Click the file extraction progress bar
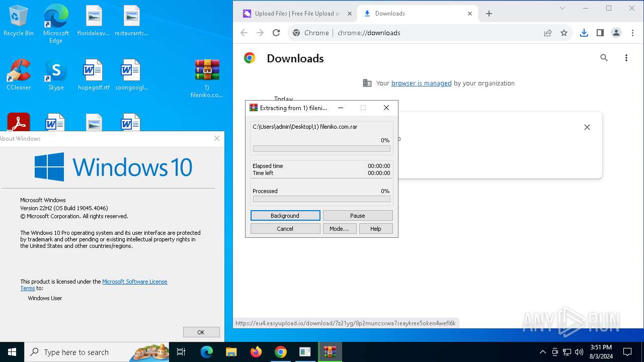This screenshot has height=362, width=644. pos(321,149)
